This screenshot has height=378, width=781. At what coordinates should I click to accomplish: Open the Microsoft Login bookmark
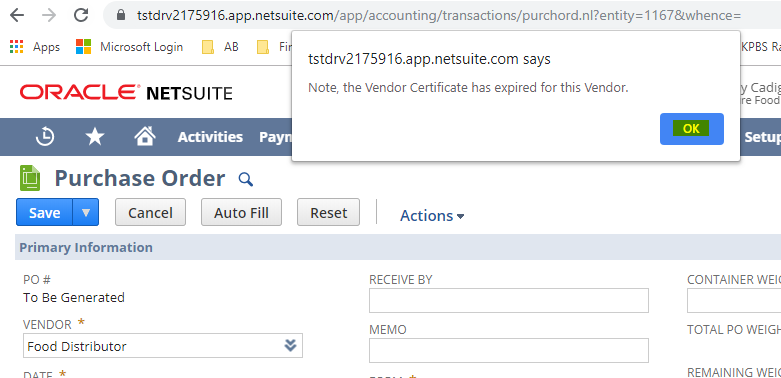(x=130, y=47)
